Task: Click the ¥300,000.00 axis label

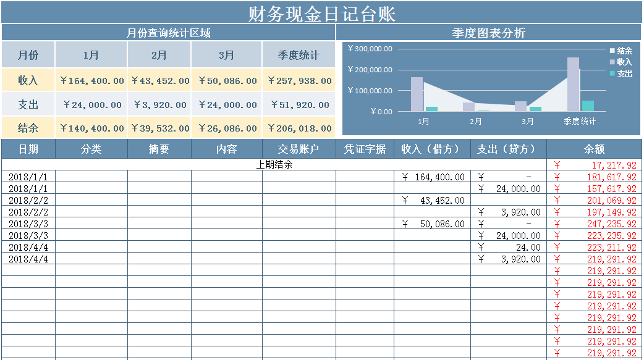Action: [x=370, y=49]
